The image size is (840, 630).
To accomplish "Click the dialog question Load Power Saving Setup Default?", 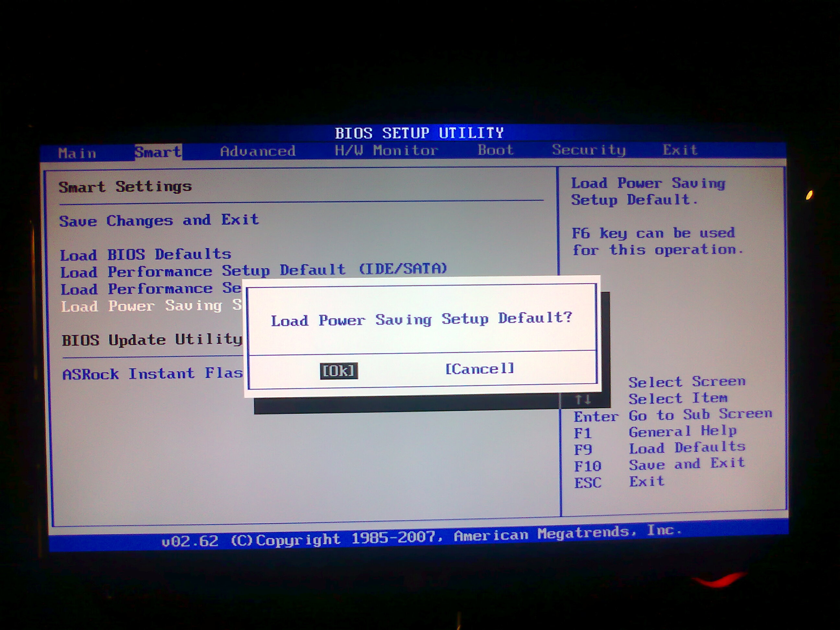I will click(422, 319).
